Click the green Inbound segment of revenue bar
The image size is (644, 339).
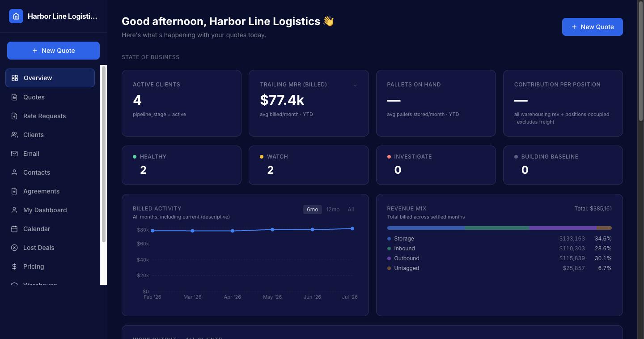(497, 228)
